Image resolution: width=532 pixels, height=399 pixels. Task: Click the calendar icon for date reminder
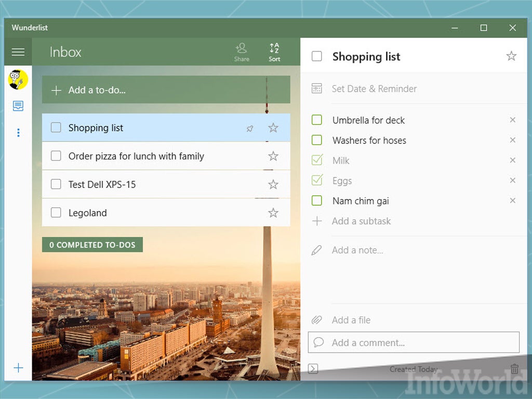[x=316, y=88]
